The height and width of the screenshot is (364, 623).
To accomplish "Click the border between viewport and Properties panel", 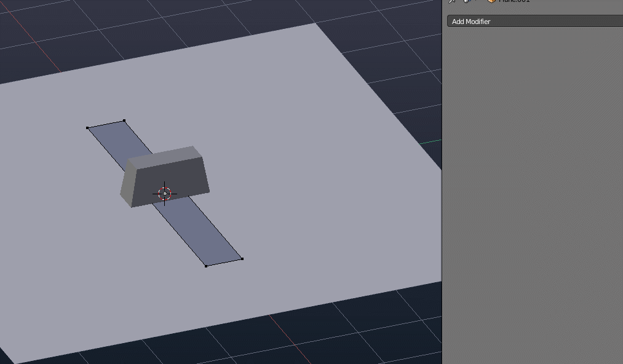I will (x=442, y=184).
